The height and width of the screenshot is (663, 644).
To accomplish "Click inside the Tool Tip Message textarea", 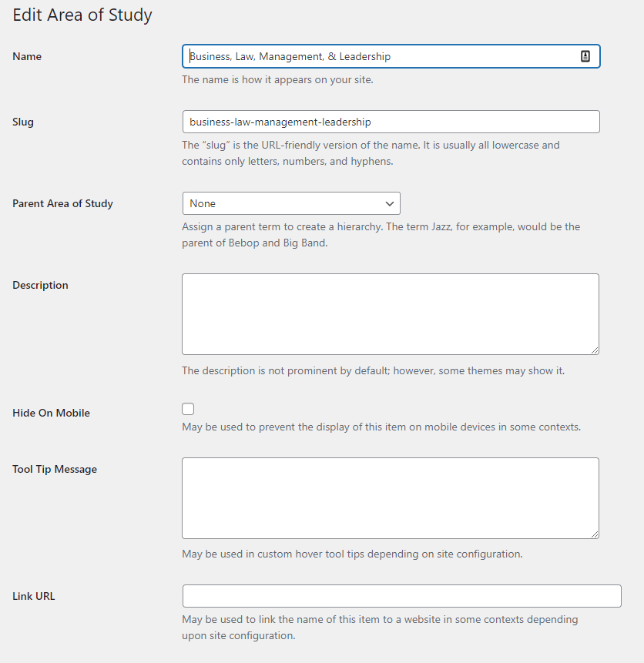I will (391, 498).
